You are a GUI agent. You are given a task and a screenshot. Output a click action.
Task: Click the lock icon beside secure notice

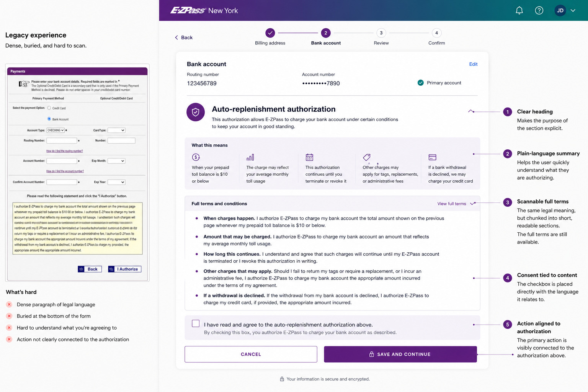[282, 379]
